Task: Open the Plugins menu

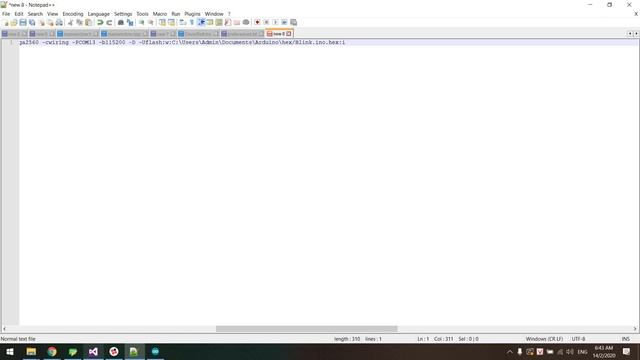Action: 192,14
